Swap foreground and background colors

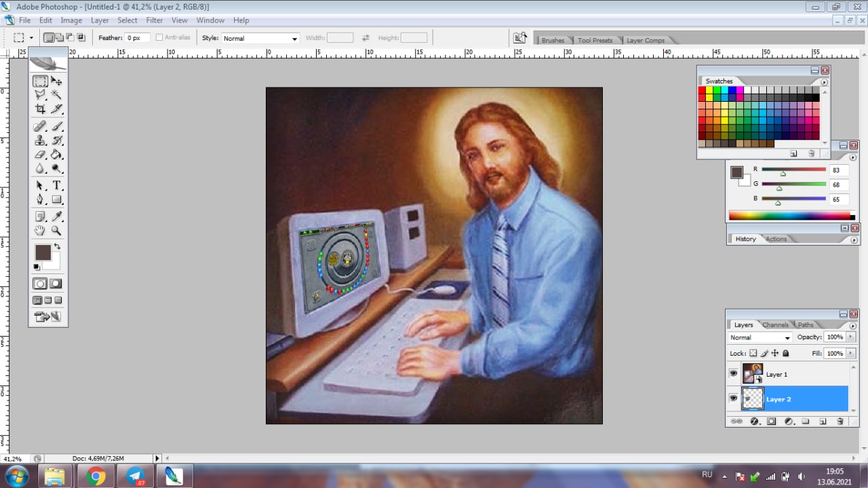[57, 246]
